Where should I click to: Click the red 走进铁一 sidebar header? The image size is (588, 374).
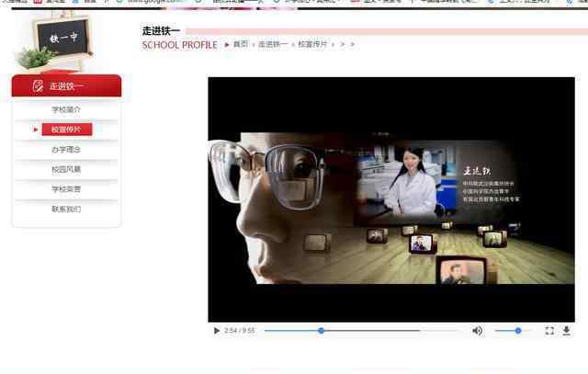pyautogui.click(x=66, y=85)
